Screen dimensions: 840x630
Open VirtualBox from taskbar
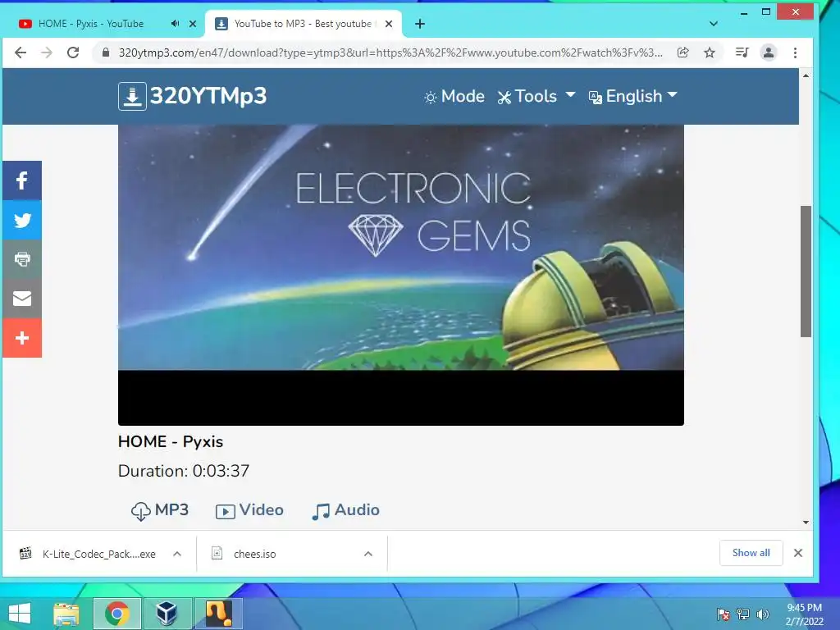click(x=167, y=614)
